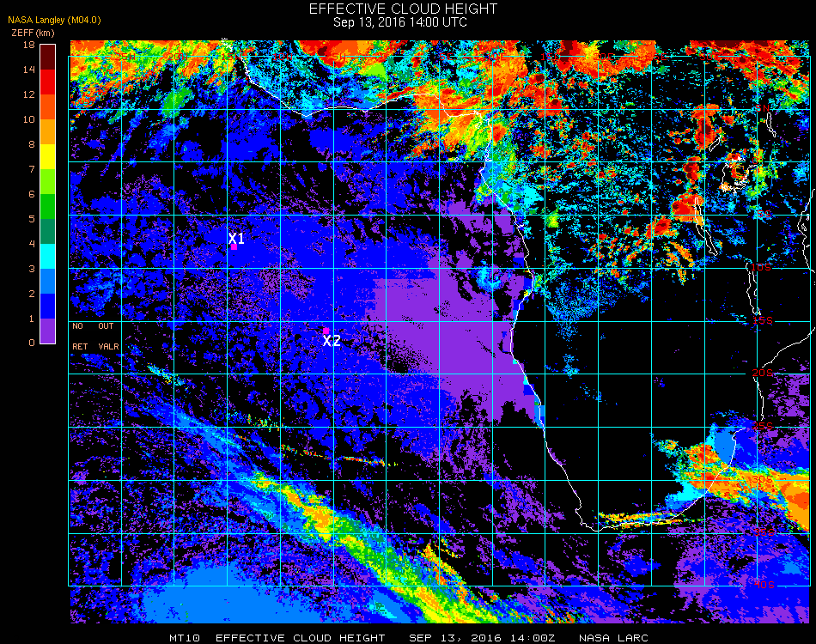Click the RET label on the map
The image size is (816, 644).
pos(80,346)
